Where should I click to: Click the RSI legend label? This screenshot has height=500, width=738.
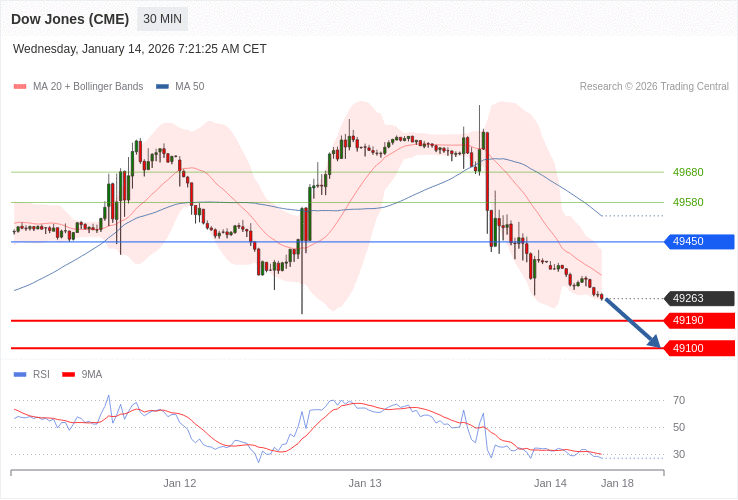pos(41,375)
